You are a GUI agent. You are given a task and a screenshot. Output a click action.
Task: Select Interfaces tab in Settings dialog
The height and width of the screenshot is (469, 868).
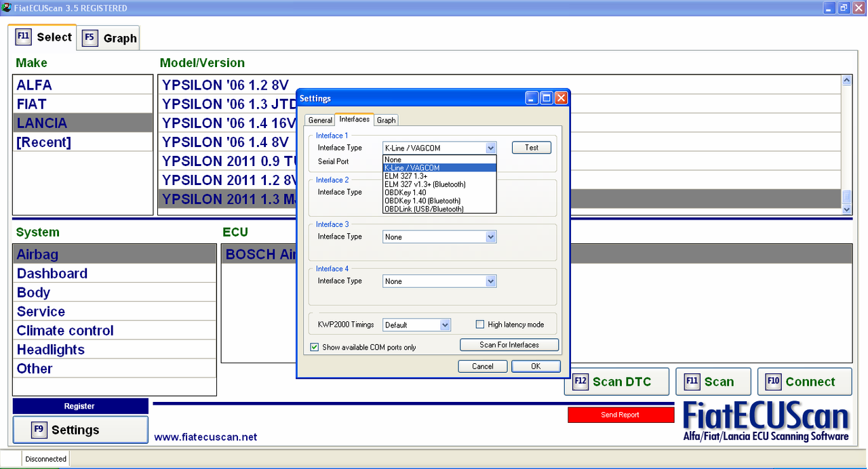point(355,119)
